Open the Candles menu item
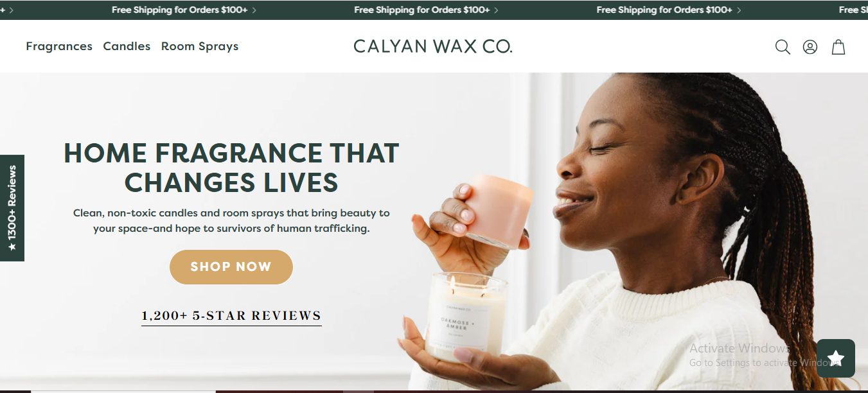The width and height of the screenshot is (868, 393). pos(127,46)
